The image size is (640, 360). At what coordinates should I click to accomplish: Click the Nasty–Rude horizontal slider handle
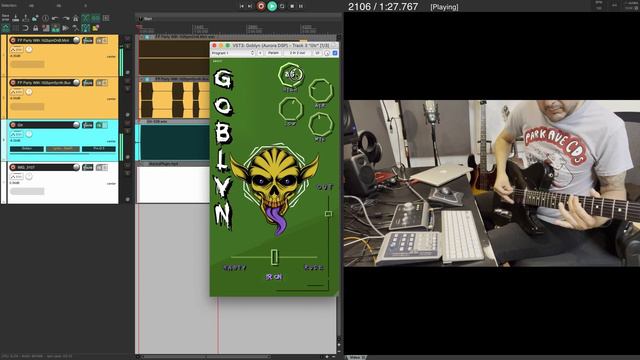point(274,257)
